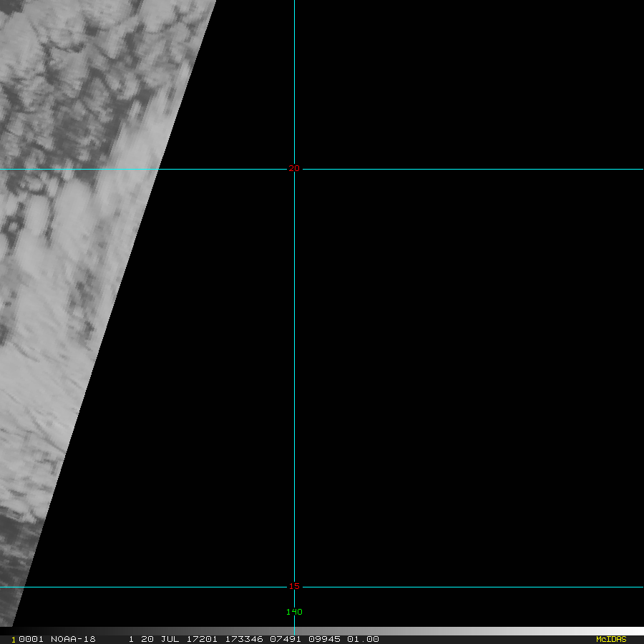Image resolution: width=644 pixels, height=644 pixels.
Task: Click the 07491 value in status bar
Action: coord(286,639)
